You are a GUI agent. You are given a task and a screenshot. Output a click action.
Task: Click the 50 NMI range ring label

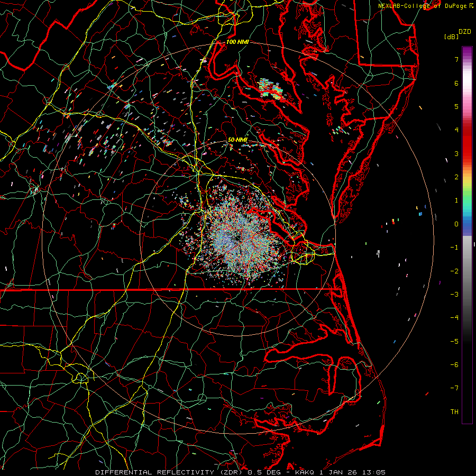237,140
